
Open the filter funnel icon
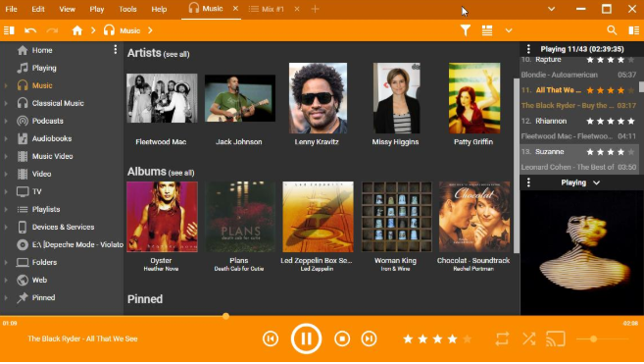pos(466,30)
